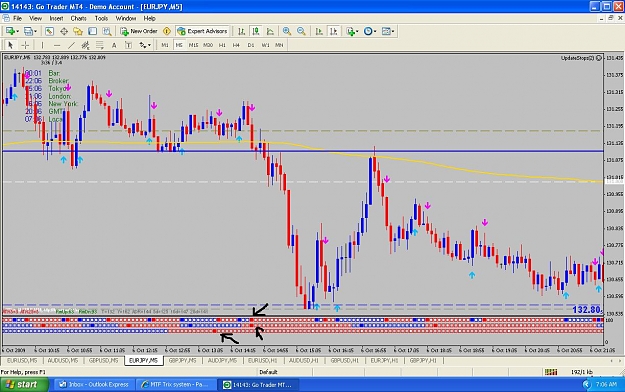Open Inbox - Outlook Express from taskbar
The width and height of the screenshot is (625, 392).
94,384
